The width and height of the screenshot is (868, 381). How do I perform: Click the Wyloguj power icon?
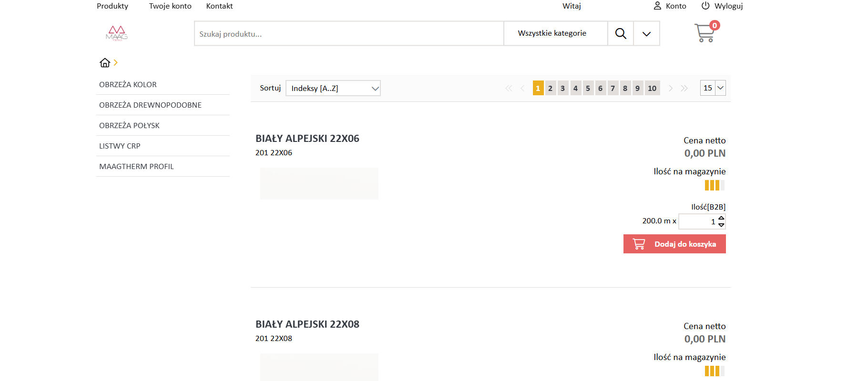(705, 6)
